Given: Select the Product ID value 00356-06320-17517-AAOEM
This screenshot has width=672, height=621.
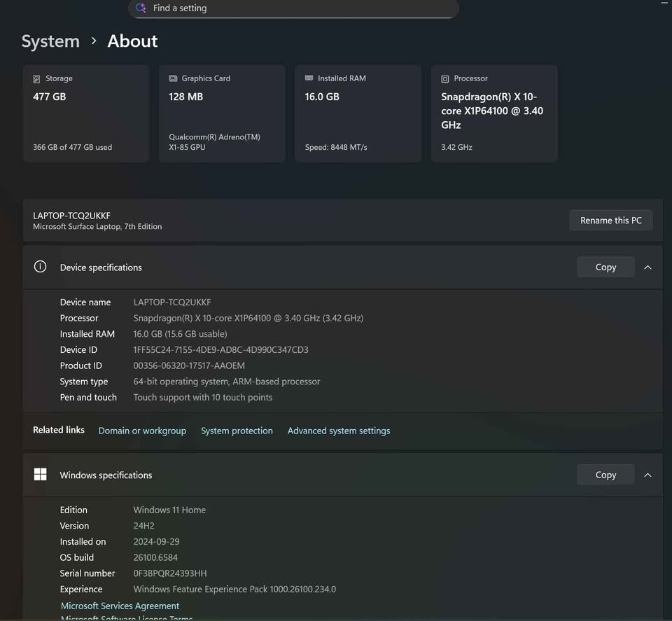Looking at the screenshot, I should [x=189, y=365].
